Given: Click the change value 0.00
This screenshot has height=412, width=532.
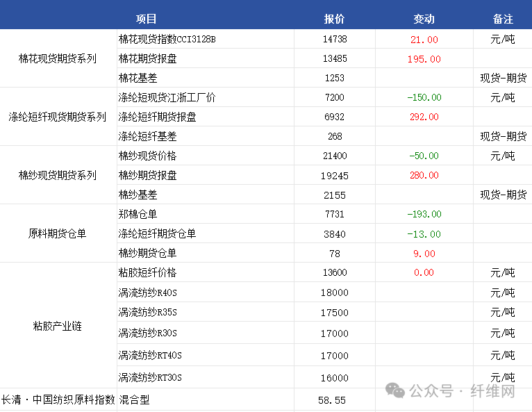Looking at the screenshot, I should pyautogui.click(x=424, y=272).
